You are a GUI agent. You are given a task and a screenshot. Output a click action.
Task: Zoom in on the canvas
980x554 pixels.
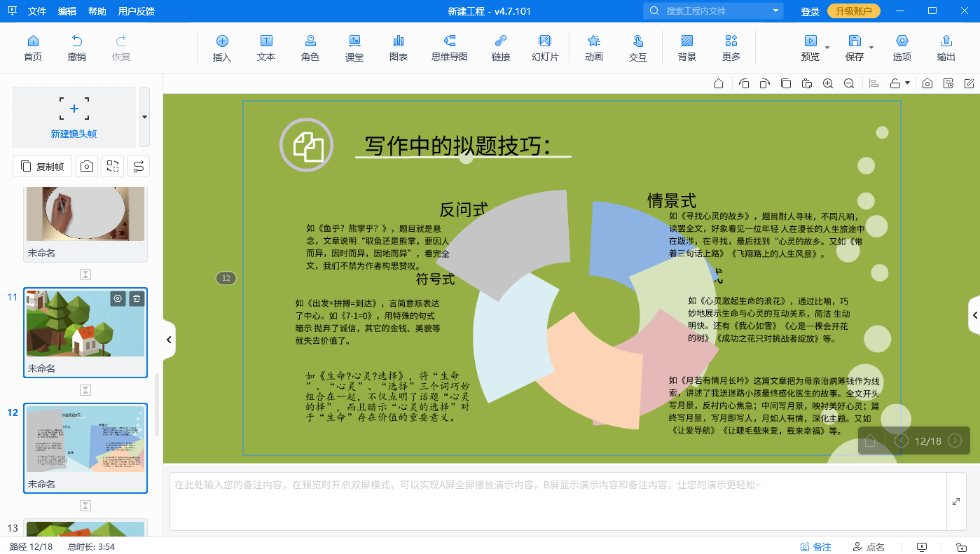(828, 83)
